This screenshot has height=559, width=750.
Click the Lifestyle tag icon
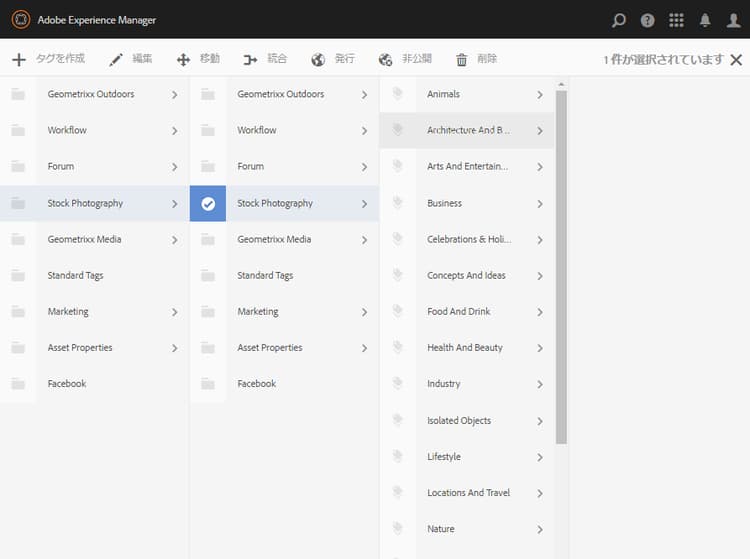397,456
